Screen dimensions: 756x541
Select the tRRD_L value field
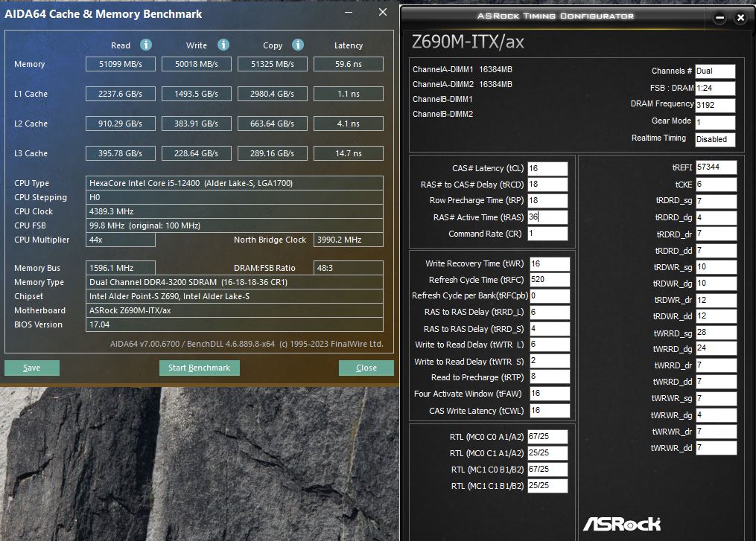coord(550,312)
